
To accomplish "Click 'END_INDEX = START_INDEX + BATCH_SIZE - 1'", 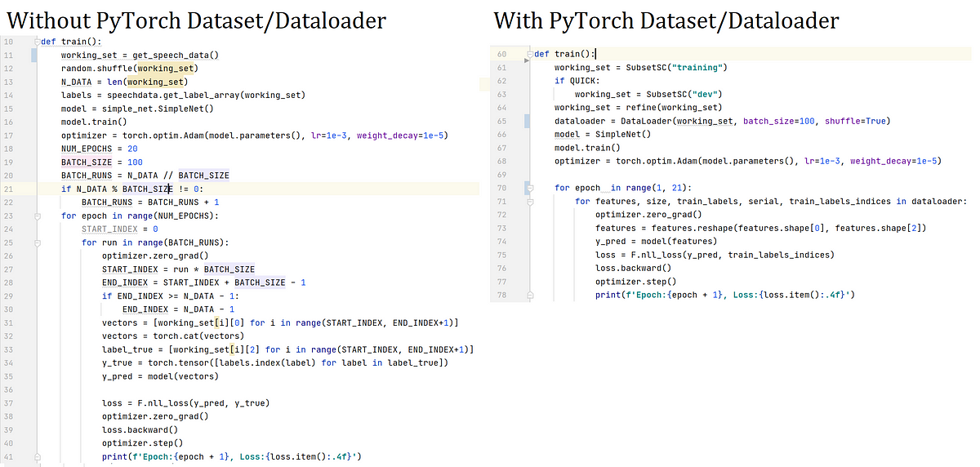I will 203,282.
